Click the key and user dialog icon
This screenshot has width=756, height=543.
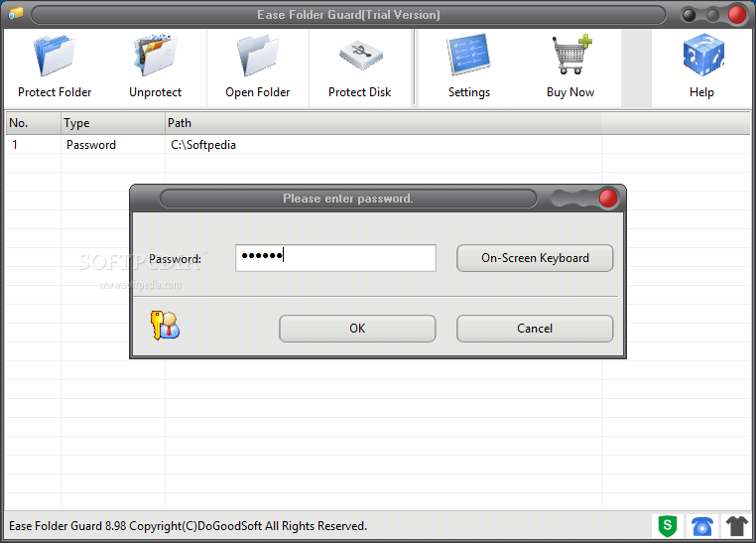point(165,325)
